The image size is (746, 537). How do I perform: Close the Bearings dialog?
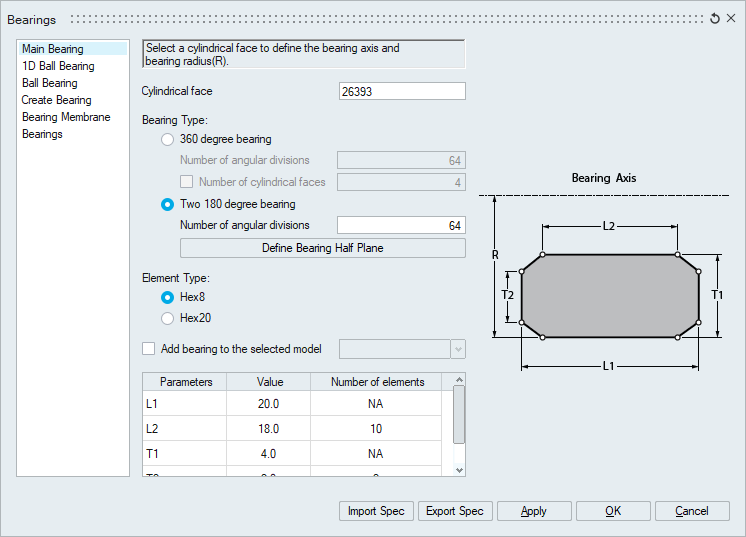[731, 19]
